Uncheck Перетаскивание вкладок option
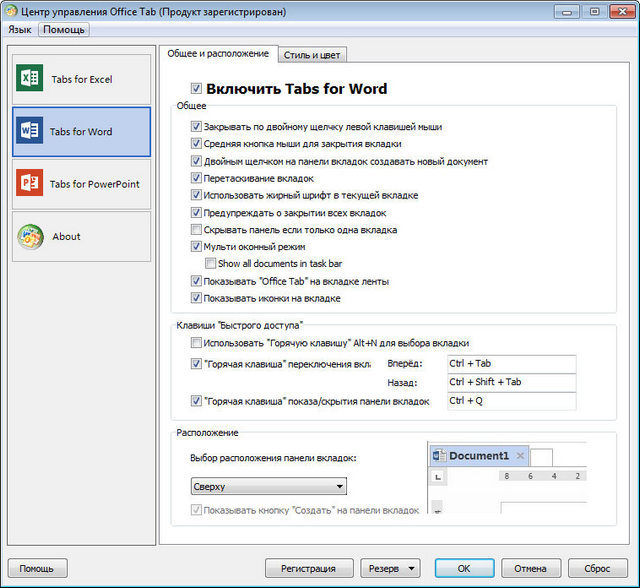640x588 pixels. (x=196, y=178)
